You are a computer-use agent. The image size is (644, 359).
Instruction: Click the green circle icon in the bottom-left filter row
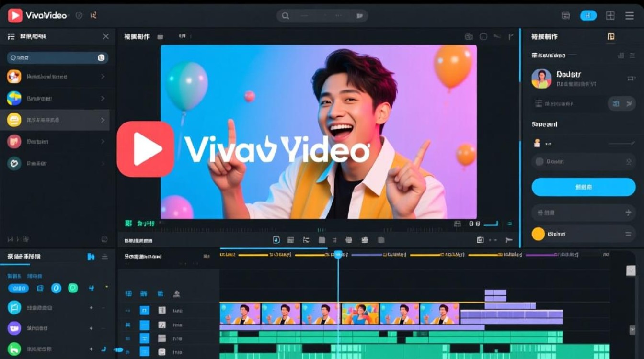click(73, 288)
